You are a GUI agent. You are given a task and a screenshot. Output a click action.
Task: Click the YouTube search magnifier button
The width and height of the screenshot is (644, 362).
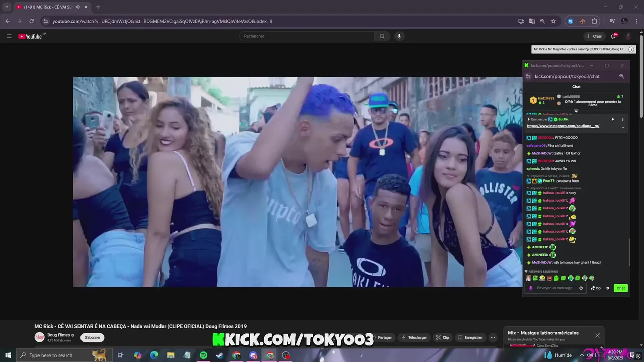point(382,36)
